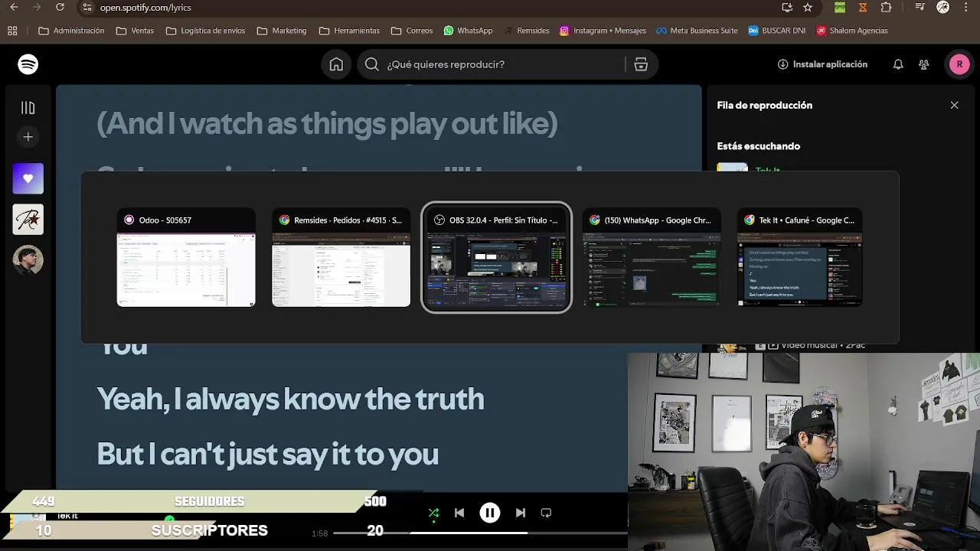Pause the current song

[x=490, y=513]
